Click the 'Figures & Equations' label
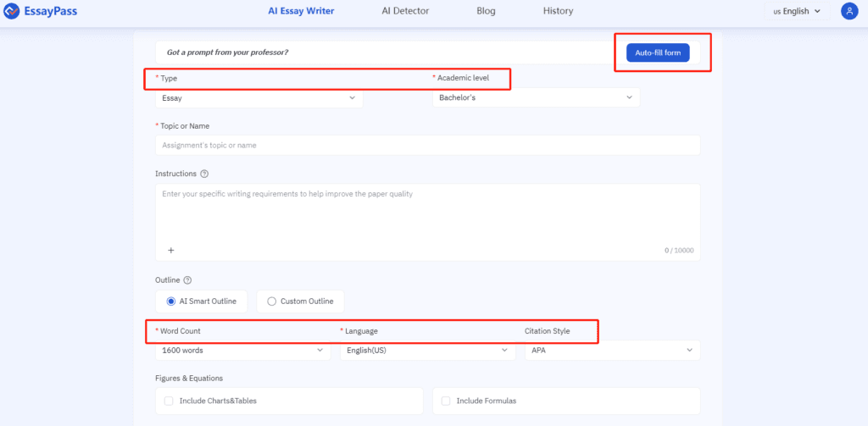The image size is (868, 426). click(x=189, y=379)
